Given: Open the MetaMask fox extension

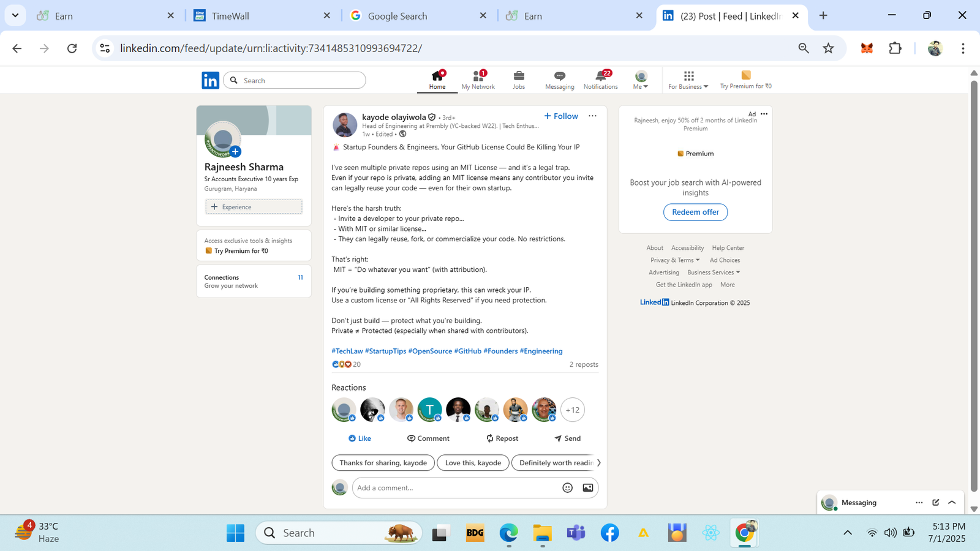Looking at the screenshot, I should click(867, 48).
